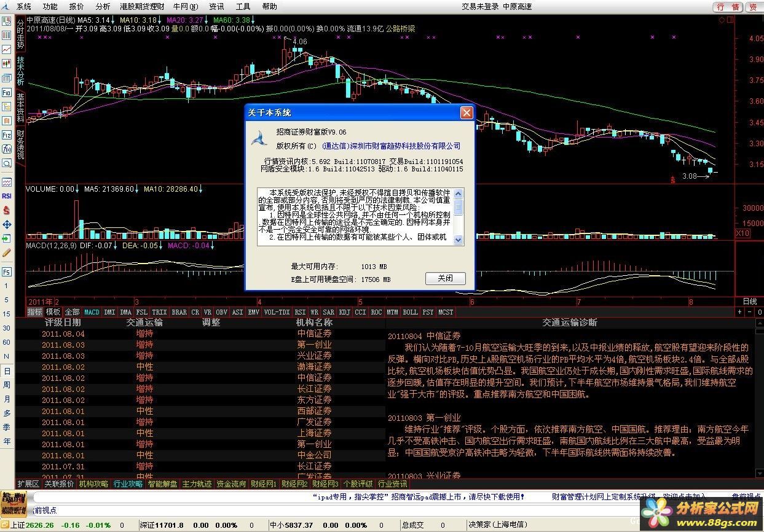Switch to 基本资料 vertical tab
The image size is (764, 532).
click(20, 108)
